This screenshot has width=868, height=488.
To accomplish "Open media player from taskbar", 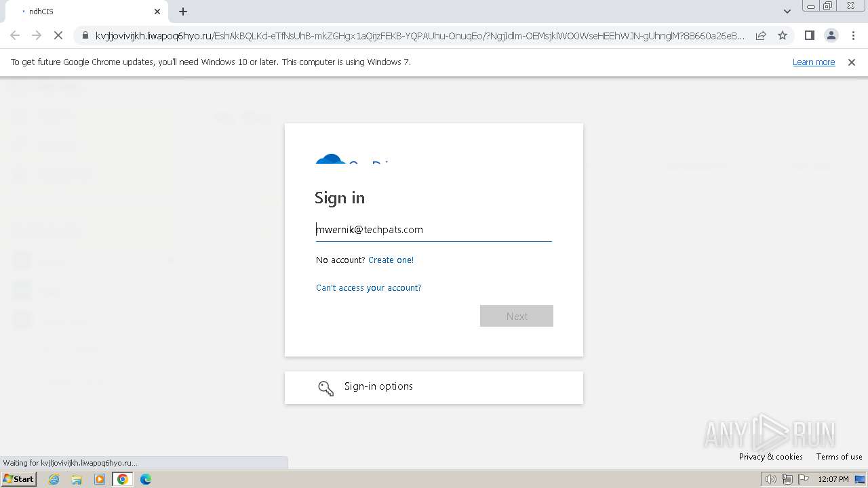I will tap(100, 479).
